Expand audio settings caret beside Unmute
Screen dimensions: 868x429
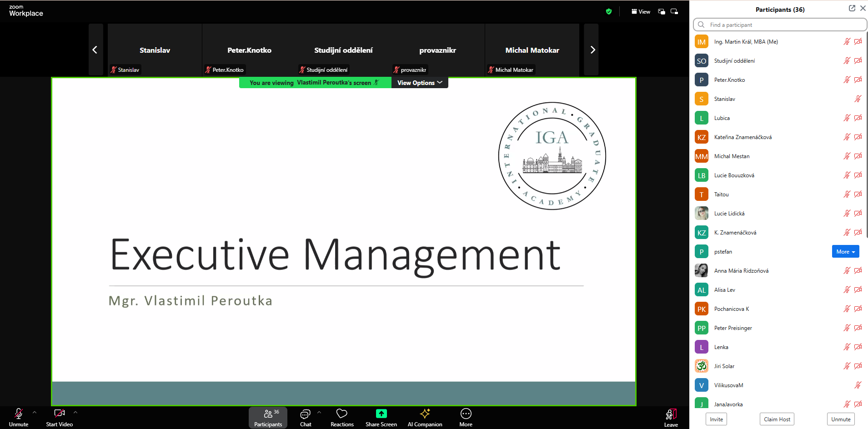tap(35, 413)
